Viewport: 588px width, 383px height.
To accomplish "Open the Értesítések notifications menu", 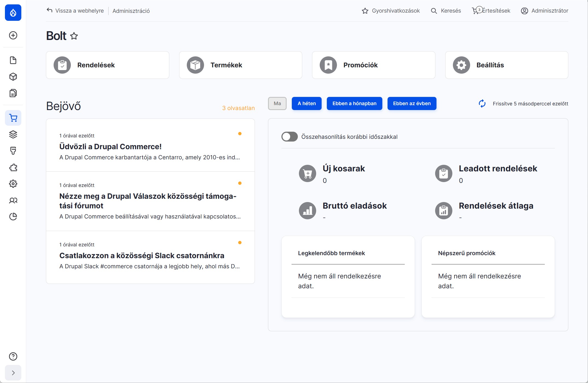I will [491, 11].
